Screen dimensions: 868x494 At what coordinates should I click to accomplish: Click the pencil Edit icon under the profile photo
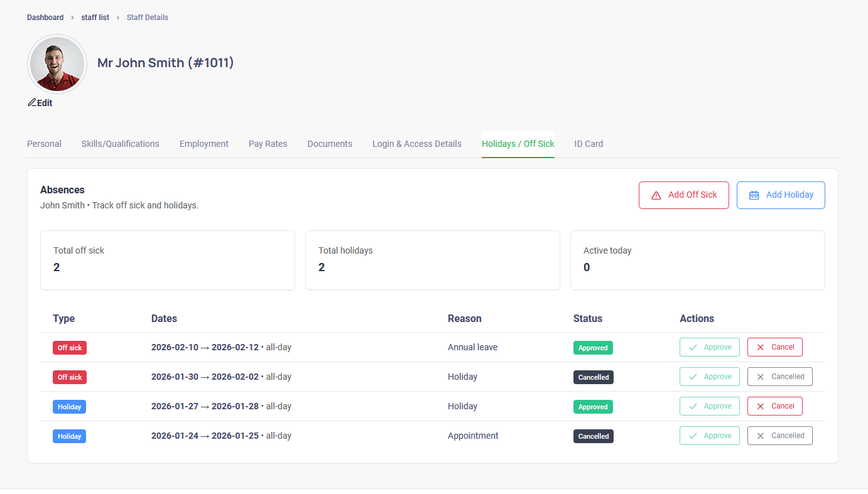31,102
